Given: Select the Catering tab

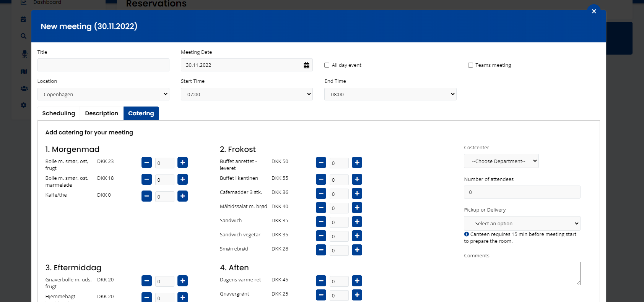Looking at the screenshot, I should [x=141, y=113].
